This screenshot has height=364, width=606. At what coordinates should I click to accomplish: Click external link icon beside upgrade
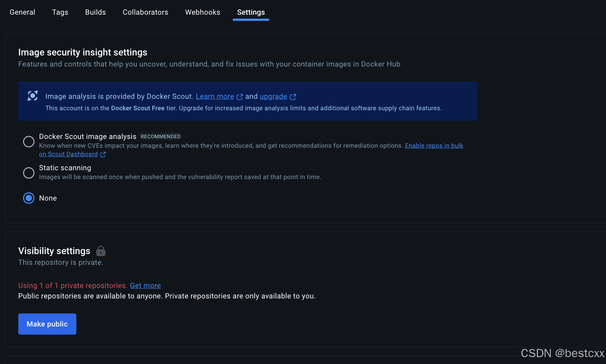(x=293, y=97)
